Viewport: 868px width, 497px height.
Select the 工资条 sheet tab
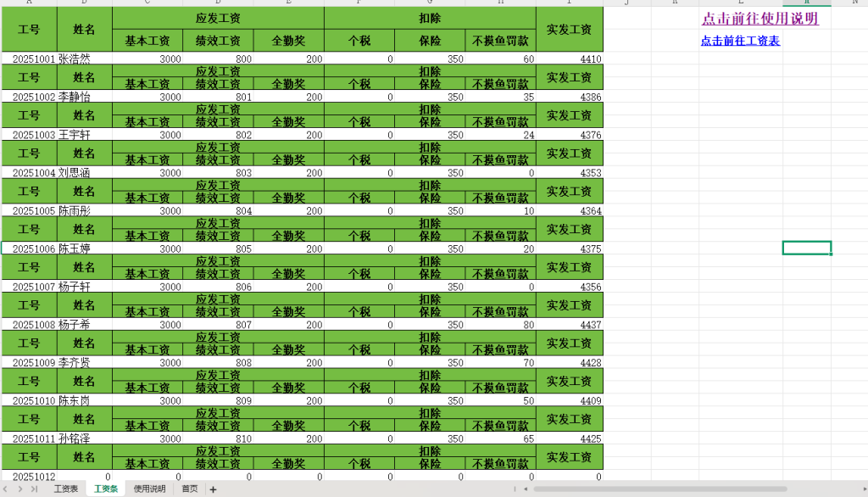pyautogui.click(x=106, y=489)
